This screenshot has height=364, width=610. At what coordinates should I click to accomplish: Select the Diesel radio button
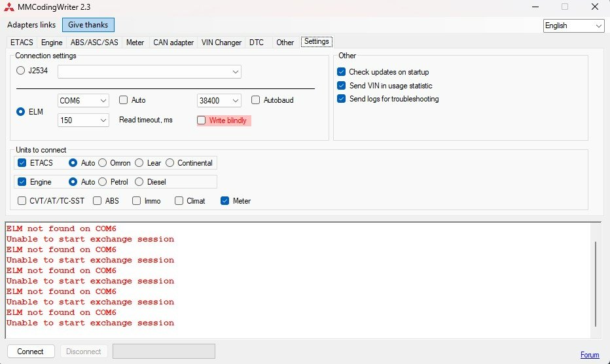tap(139, 182)
